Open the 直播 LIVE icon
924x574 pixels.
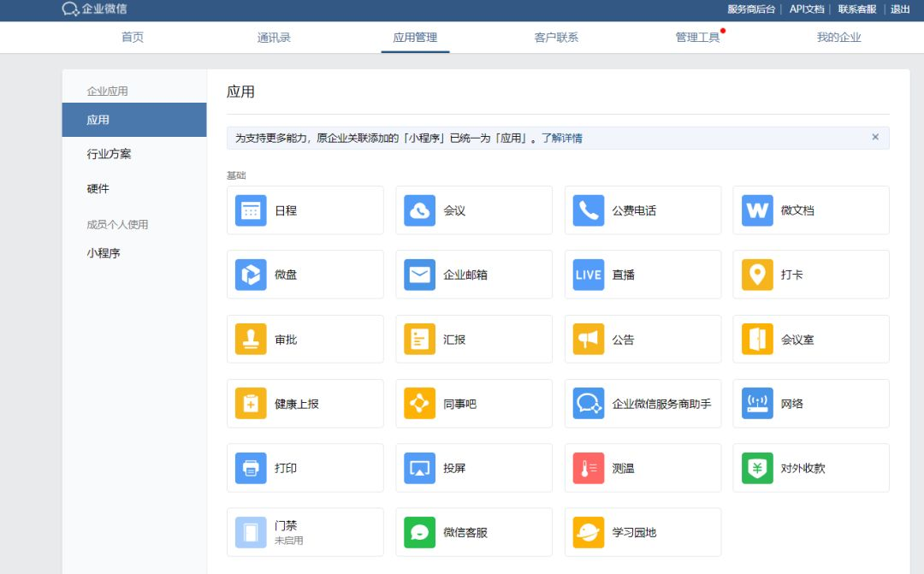(x=589, y=275)
